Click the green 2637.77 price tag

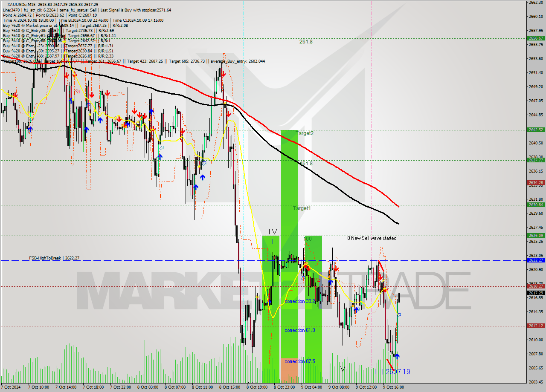pos(536,160)
